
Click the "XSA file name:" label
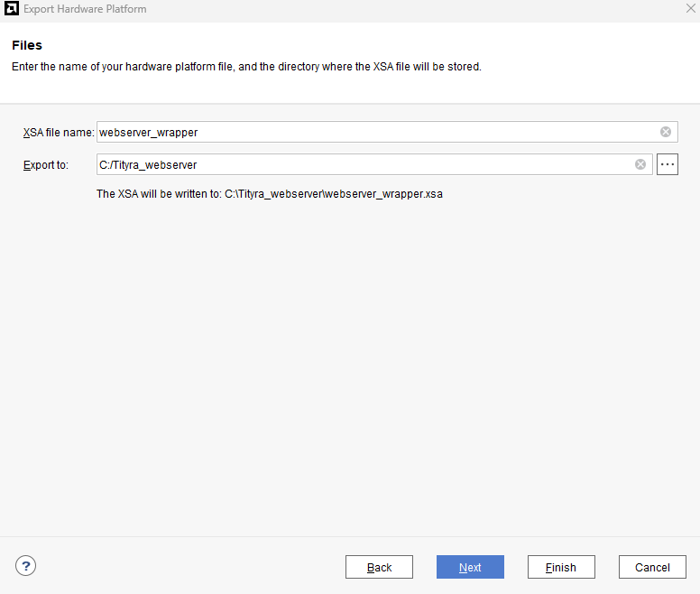pyautogui.click(x=59, y=133)
